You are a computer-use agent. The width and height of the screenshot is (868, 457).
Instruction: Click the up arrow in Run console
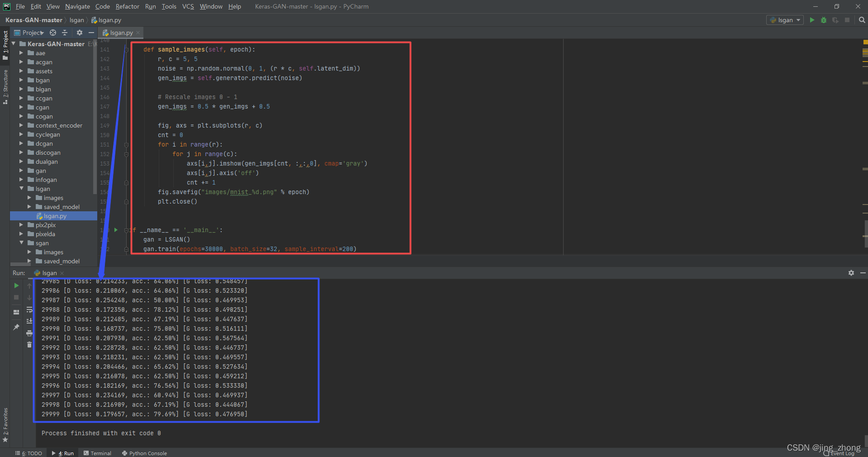coord(29,286)
